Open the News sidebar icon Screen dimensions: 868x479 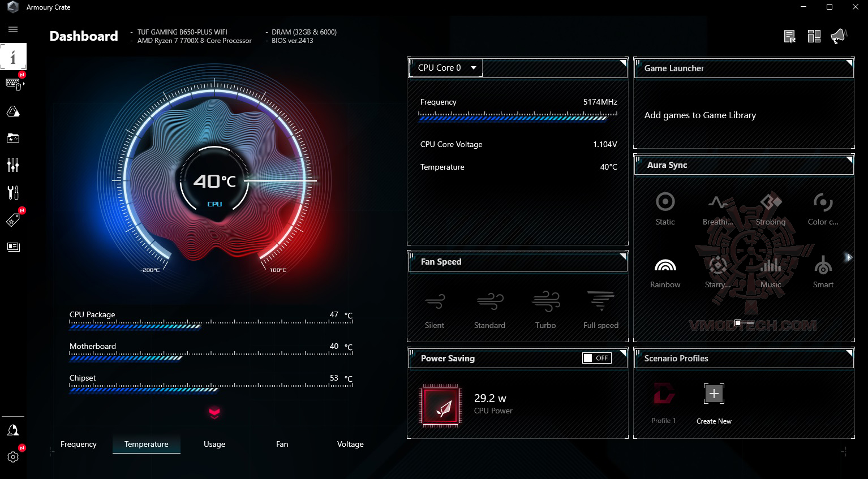(x=13, y=247)
